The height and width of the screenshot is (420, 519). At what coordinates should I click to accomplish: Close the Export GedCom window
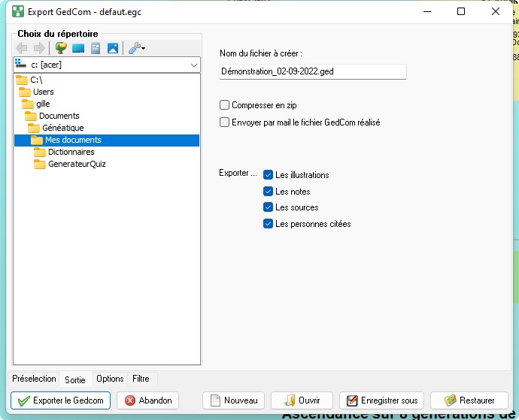click(x=496, y=11)
